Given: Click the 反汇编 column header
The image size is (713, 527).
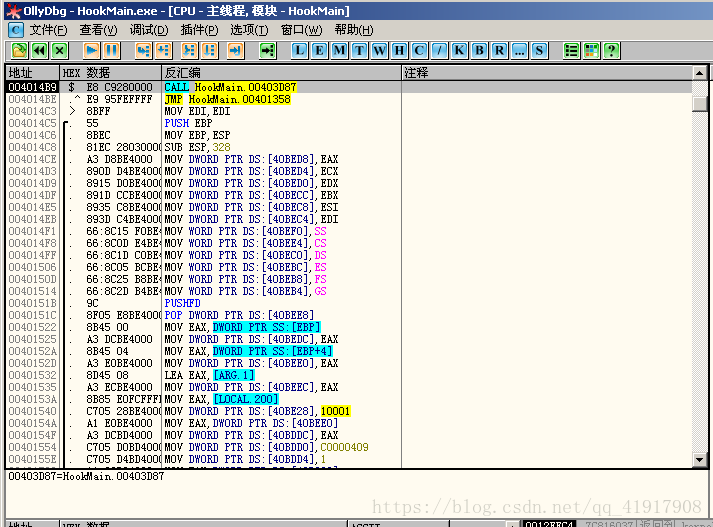Looking at the screenshot, I should 281,73.
